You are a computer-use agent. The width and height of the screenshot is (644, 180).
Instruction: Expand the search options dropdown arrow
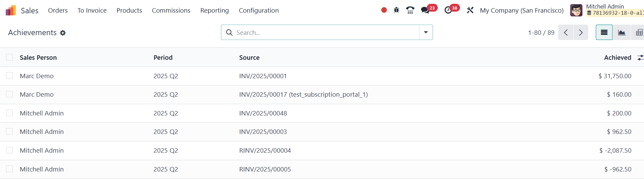(x=426, y=32)
